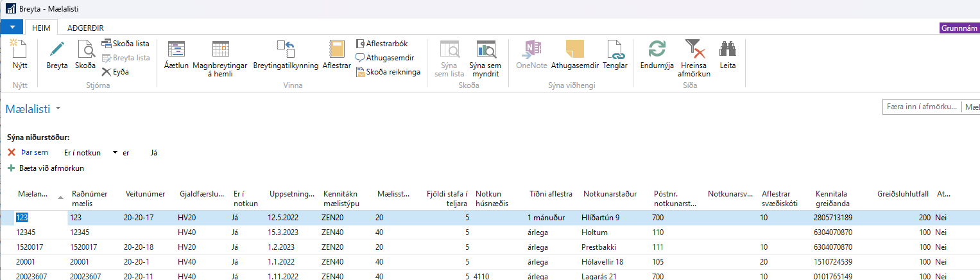The image size is (980, 280).
Task: Switch to the AÐGERÐIR tab
Action: pos(85,28)
